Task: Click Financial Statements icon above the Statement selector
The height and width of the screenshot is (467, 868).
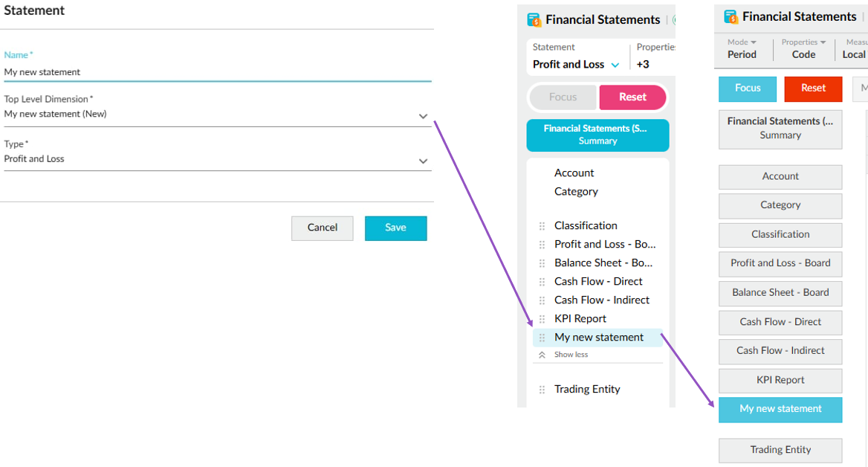Action: click(x=534, y=20)
